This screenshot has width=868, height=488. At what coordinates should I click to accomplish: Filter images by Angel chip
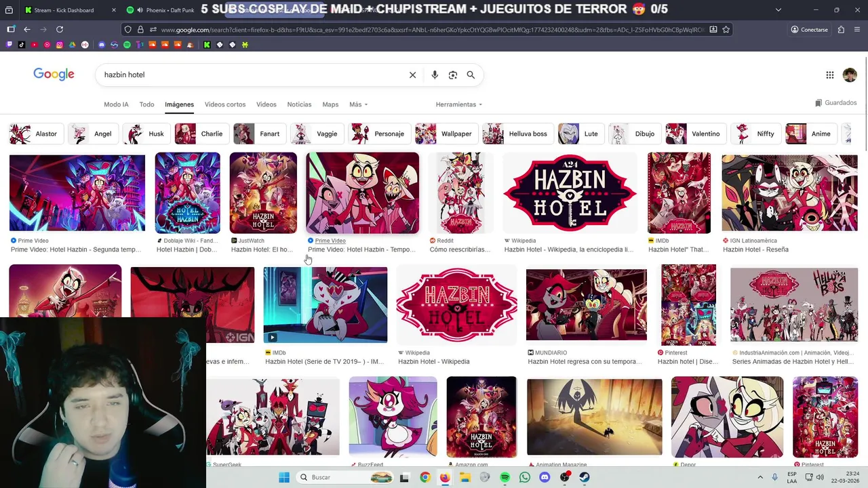tap(92, 134)
